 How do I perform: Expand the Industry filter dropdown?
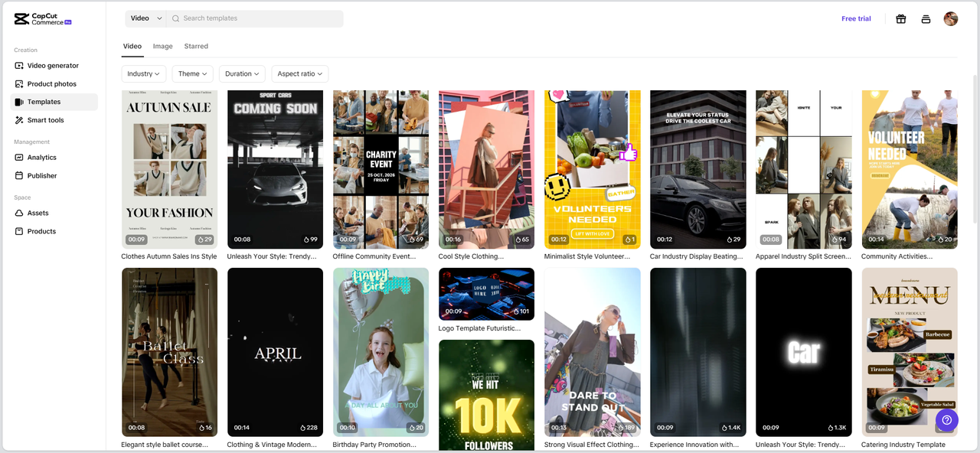click(x=143, y=73)
